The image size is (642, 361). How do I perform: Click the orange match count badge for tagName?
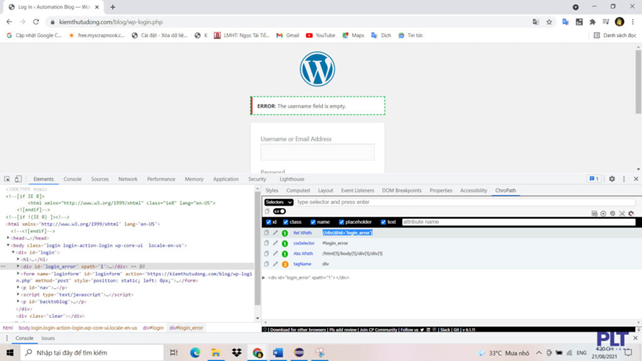coord(285,264)
